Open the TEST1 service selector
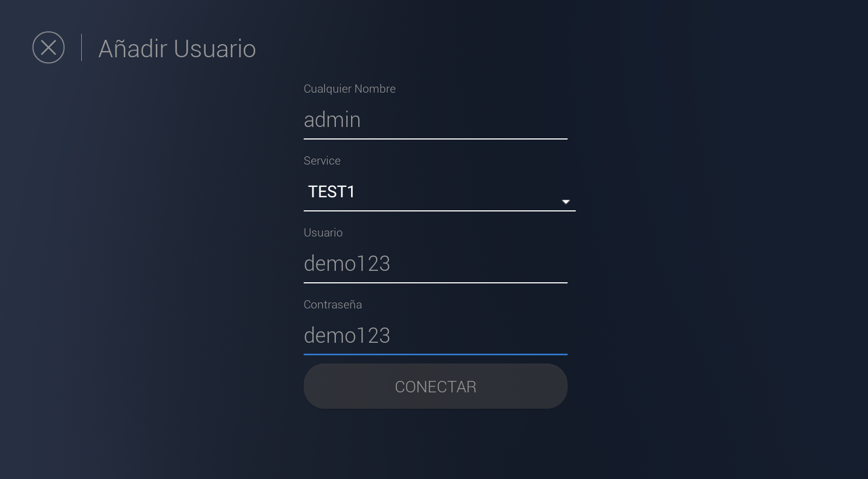This screenshot has width=868, height=479. point(439,192)
